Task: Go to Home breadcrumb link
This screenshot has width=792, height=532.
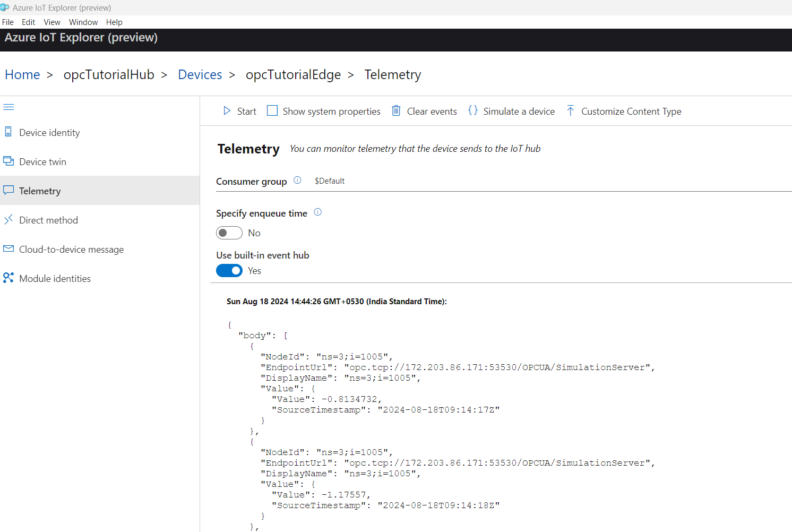Action: [x=22, y=75]
